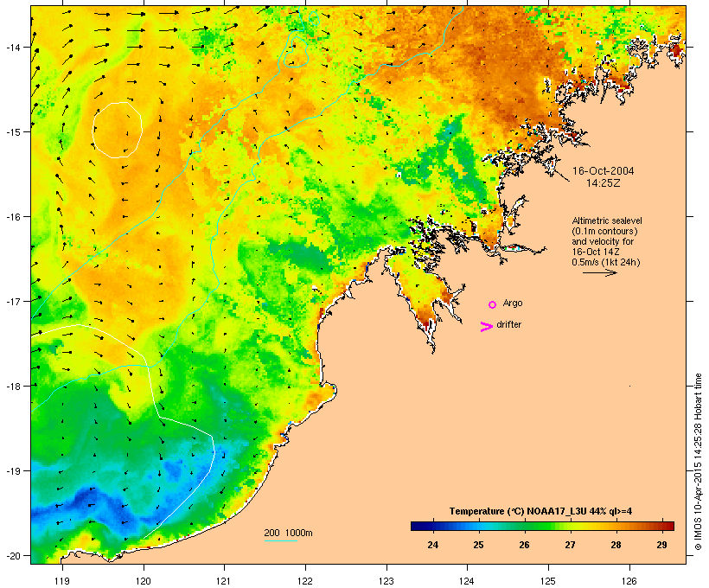
Task: Click the latitude axis label '-14'
Action: [12, 47]
